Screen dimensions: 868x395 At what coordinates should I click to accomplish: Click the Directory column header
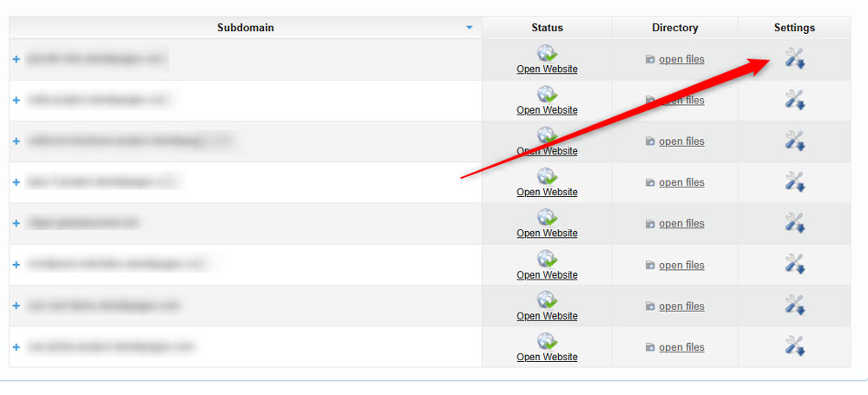pos(674,28)
